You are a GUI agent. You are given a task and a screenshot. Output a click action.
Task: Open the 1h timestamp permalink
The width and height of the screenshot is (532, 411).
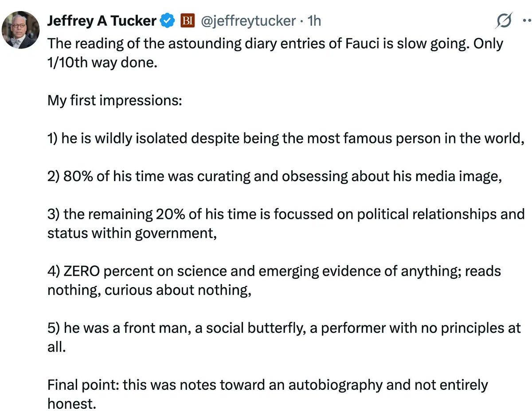(x=314, y=21)
